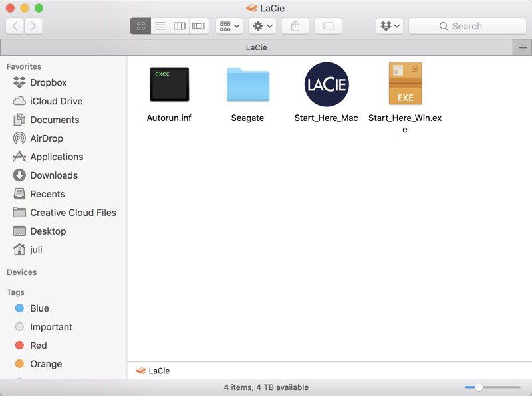
Task: Maximize the window with green button
Action: coord(39,8)
